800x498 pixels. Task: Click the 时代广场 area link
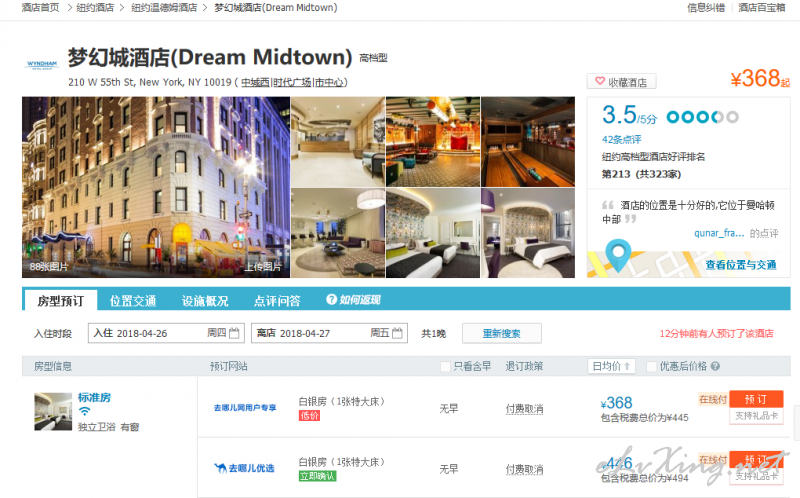click(292, 82)
